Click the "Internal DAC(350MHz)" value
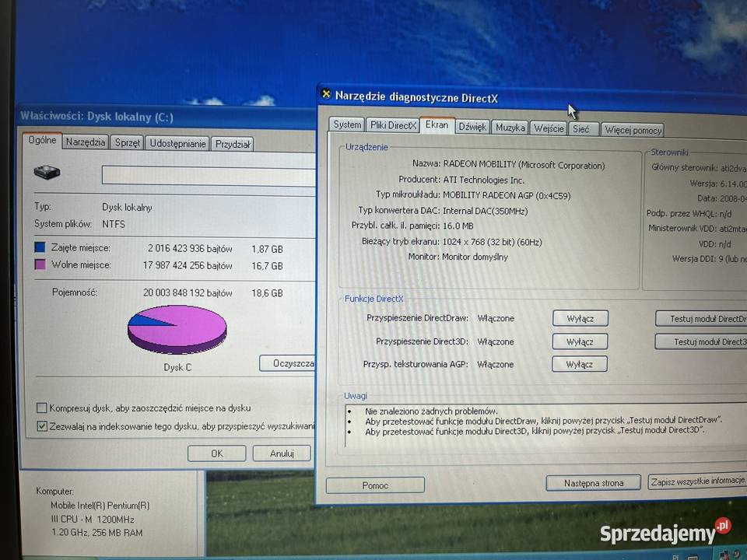Viewport: 747px width, 560px height. [485, 211]
